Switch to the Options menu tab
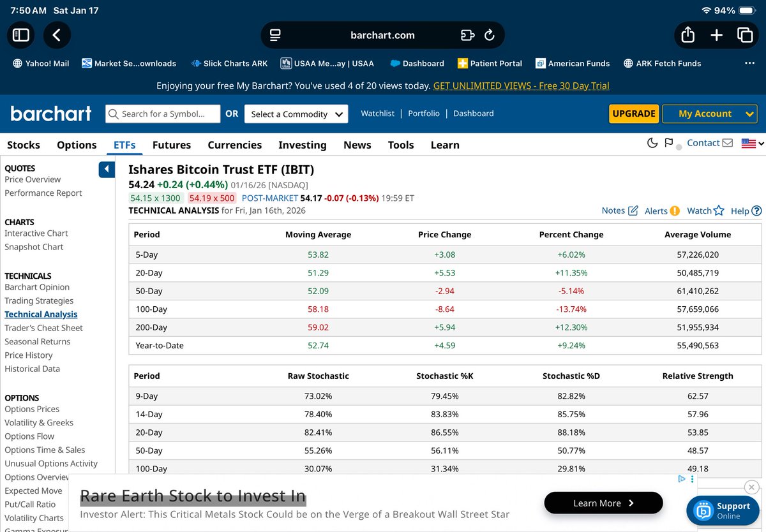 (x=77, y=145)
